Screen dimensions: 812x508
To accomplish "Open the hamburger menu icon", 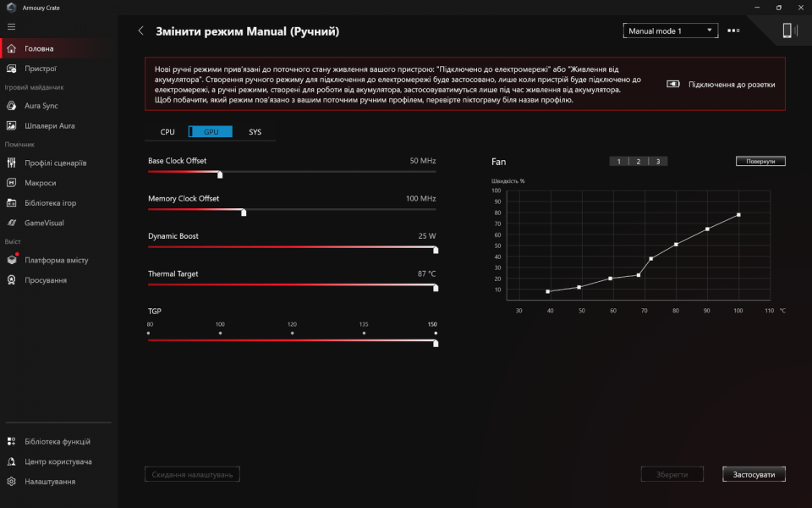I will (x=11, y=26).
